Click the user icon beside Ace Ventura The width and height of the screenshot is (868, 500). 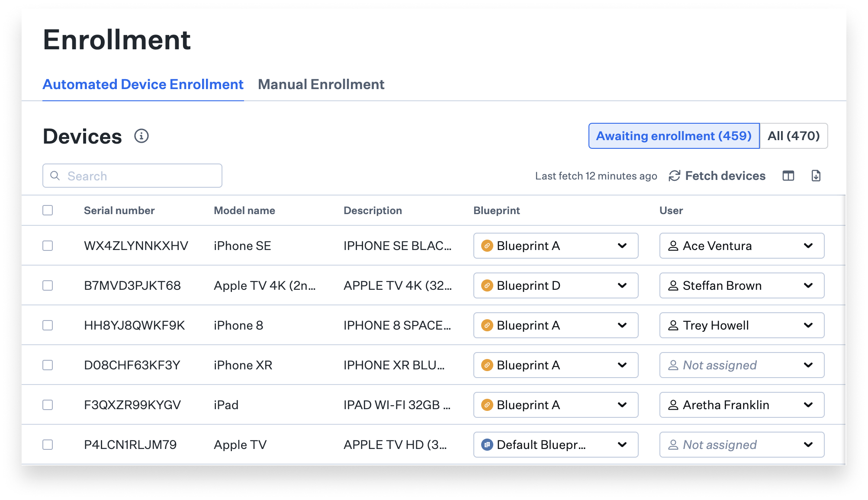tap(673, 246)
